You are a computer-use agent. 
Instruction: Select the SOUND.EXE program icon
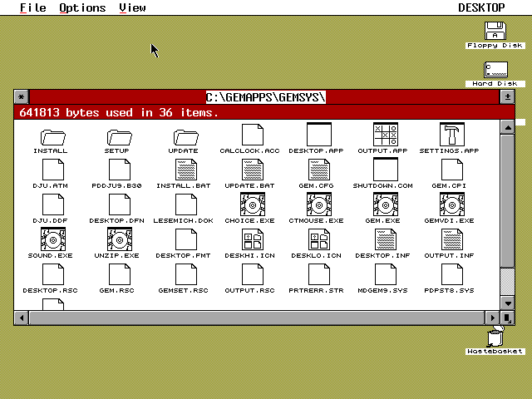tap(53, 239)
